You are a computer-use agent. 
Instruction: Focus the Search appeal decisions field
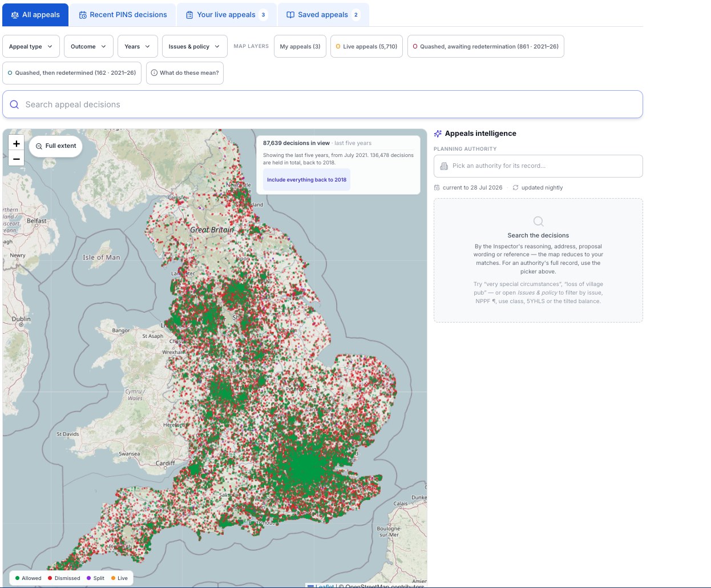[x=322, y=104]
